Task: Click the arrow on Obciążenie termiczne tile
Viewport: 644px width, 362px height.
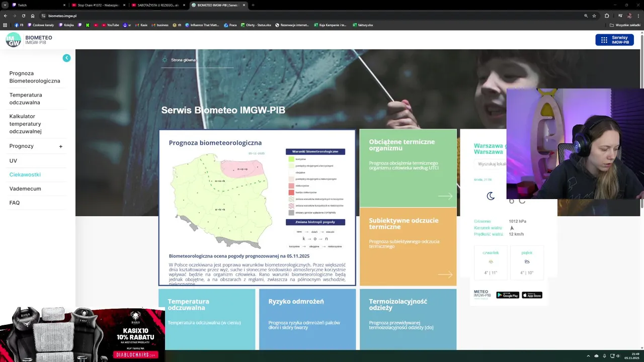Action: pos(445,197)
